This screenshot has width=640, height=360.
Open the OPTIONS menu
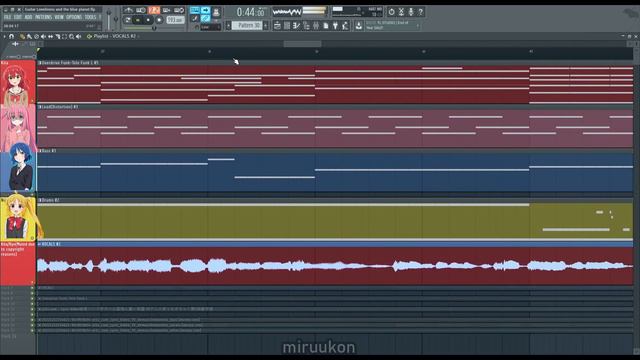[74, 17]
